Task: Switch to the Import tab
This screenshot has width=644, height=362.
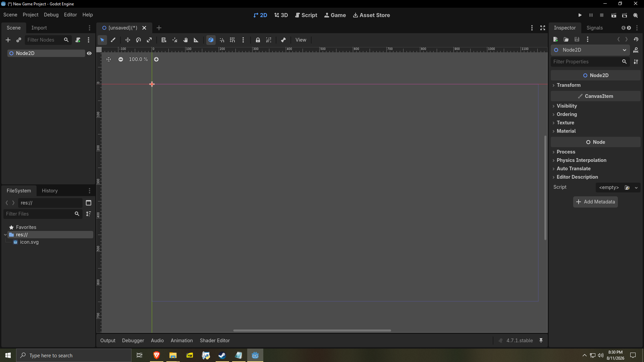Action: pos(39,28)
